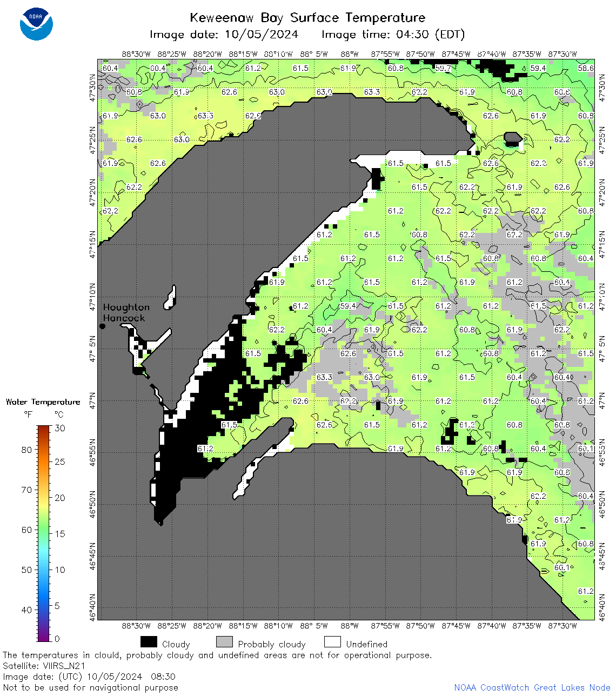Click the 25 °C tick on the scale
The height and width of the screenshot is (696, 616).
(60, 461)
